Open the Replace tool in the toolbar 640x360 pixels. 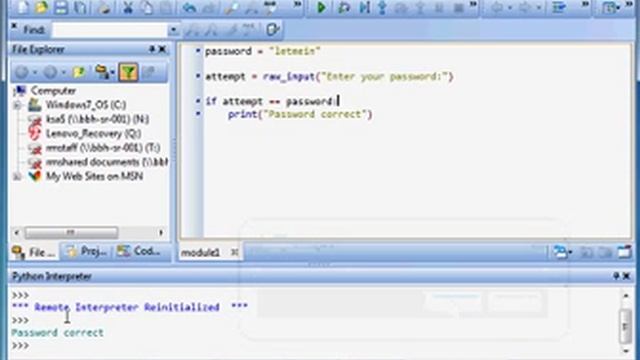(x=271, y=7)
